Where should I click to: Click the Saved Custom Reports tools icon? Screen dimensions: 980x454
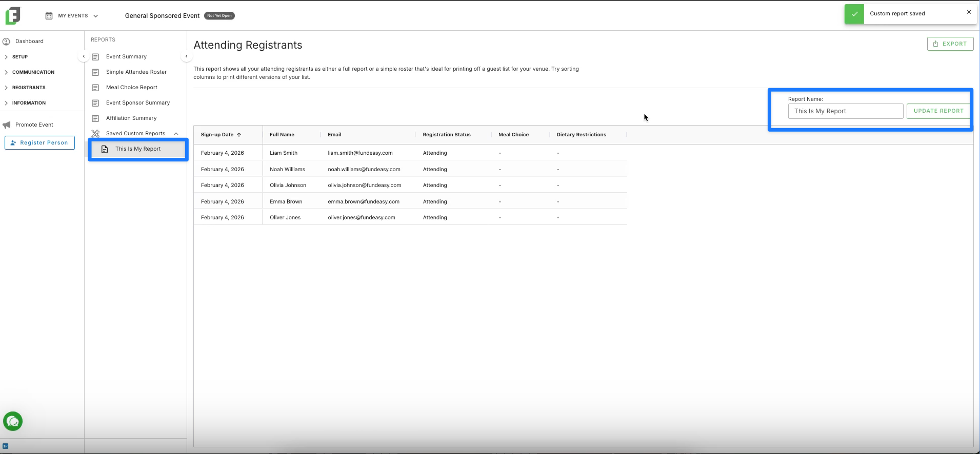coord(95,134)
